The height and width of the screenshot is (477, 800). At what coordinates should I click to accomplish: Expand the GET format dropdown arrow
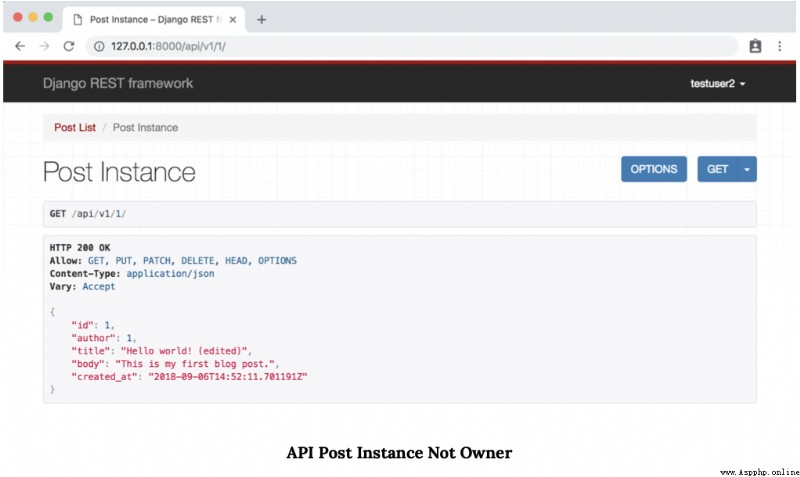(x=747, y=169)
